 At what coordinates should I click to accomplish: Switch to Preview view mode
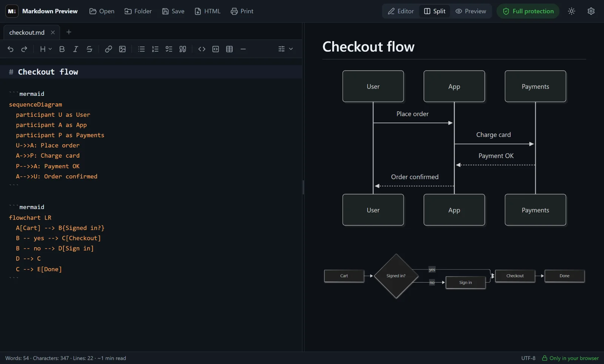(471, 11)
